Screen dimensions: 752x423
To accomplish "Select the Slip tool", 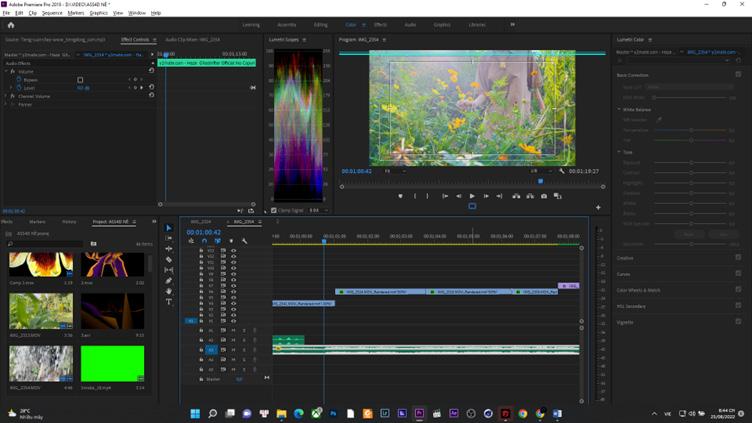I will pos(169,270).
